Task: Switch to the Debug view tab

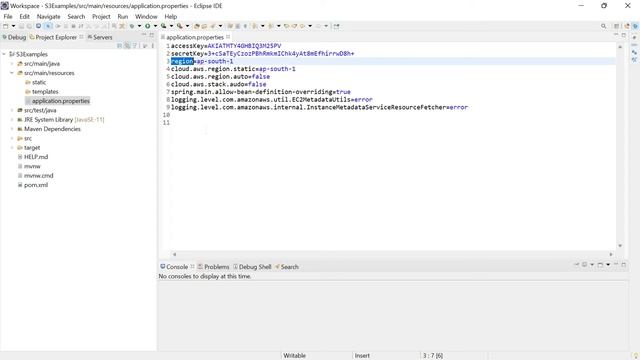Action: (x=14, y=37)
